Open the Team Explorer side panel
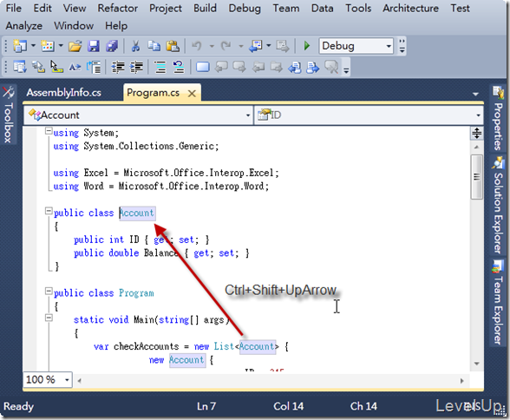 pyautogui.click(x=498, y=302)
